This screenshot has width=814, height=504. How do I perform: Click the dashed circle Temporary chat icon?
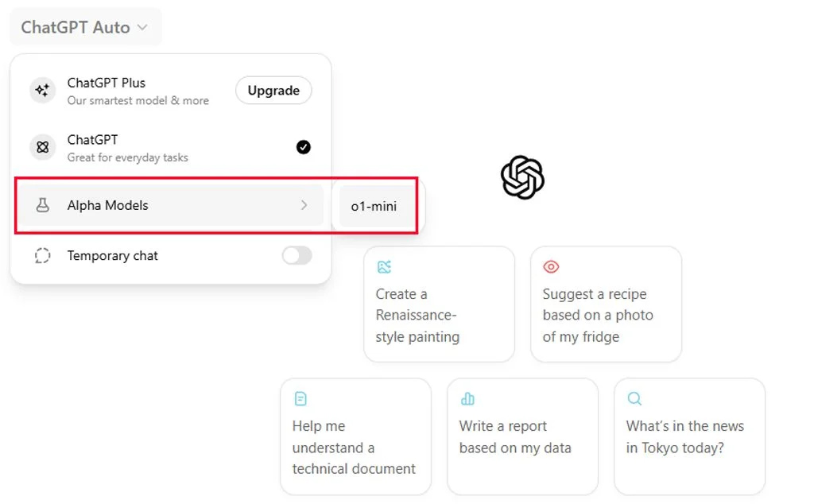click(x=42, y=256)
